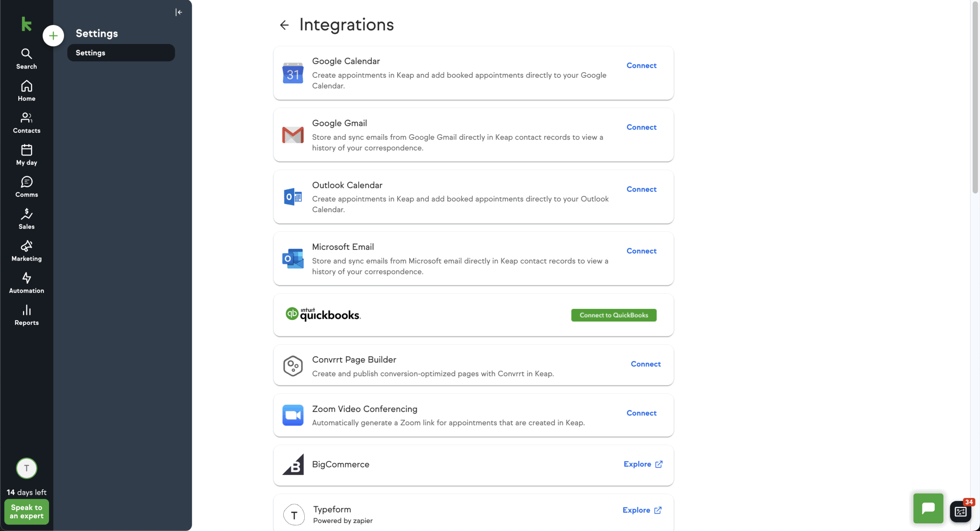Click the Typeform T icon
980x531 pixels.
pos(294,515)
